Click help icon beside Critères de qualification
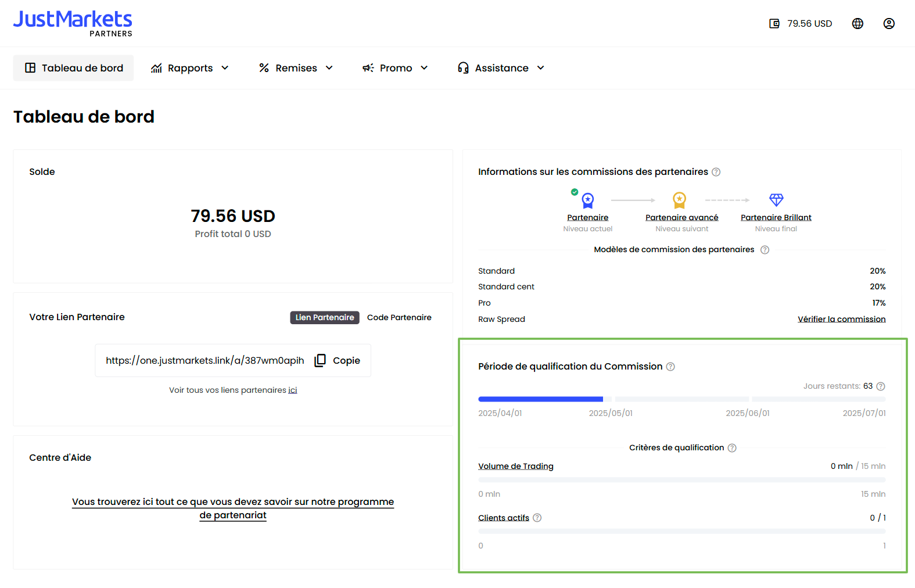Image resolution: width=915 pixels, height=588 pixels. tap(732, 448)
